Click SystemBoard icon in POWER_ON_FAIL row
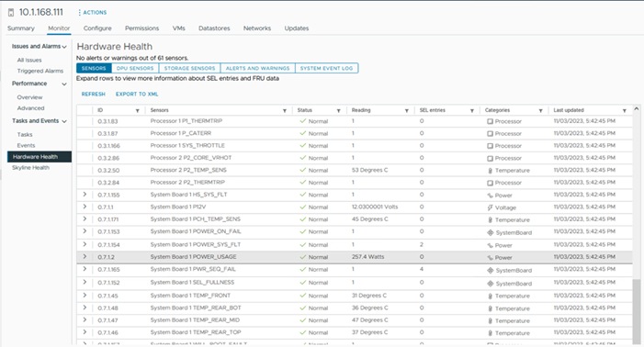The image size is (644, 347). [490, 232]
